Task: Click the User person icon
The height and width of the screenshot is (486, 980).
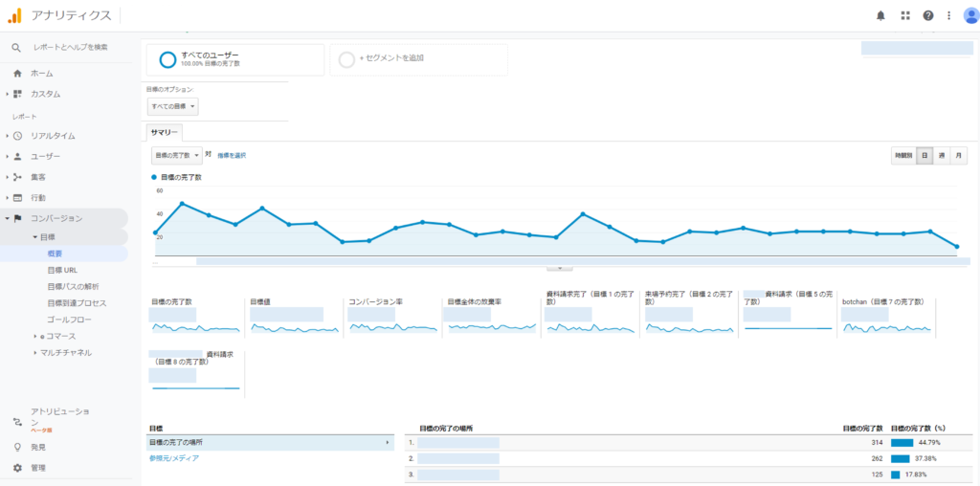Action: 17,156
